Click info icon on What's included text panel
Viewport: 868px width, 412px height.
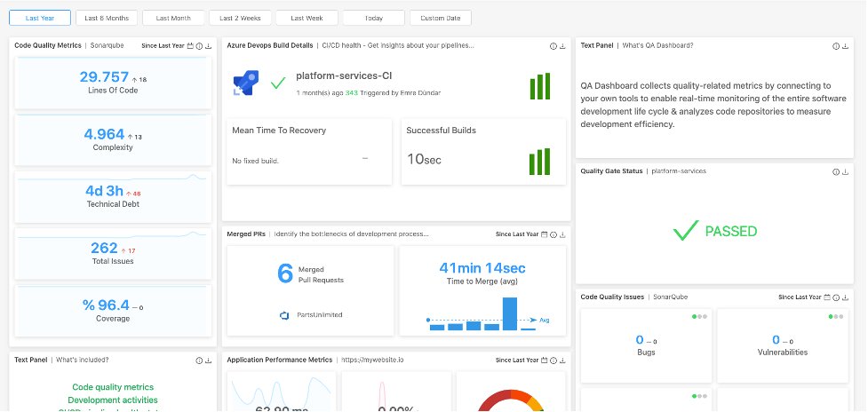point(199,360)
